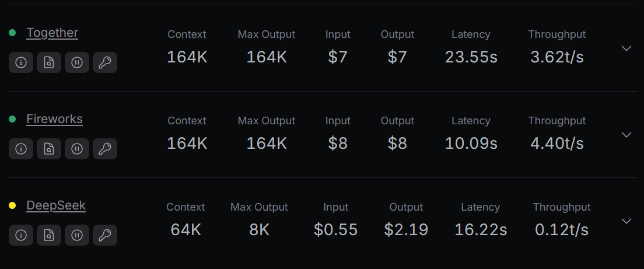Image resolution: width=644 pixels, height=269 pixels.
Task: Expand the DeepSeek provider row chevron
Action: coord(626,221)
